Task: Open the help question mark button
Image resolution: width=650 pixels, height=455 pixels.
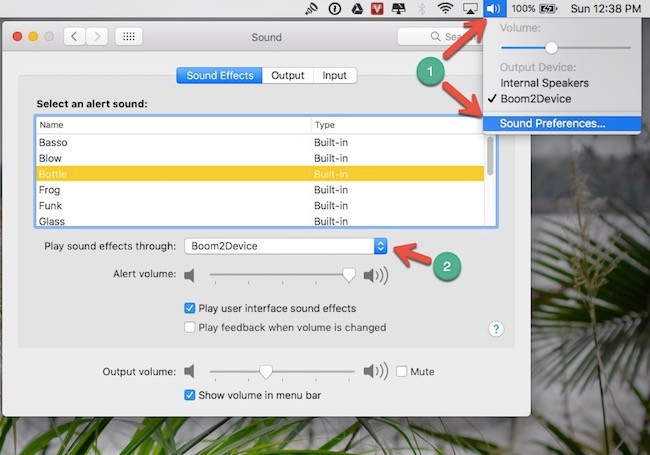Action: [496, 328]
